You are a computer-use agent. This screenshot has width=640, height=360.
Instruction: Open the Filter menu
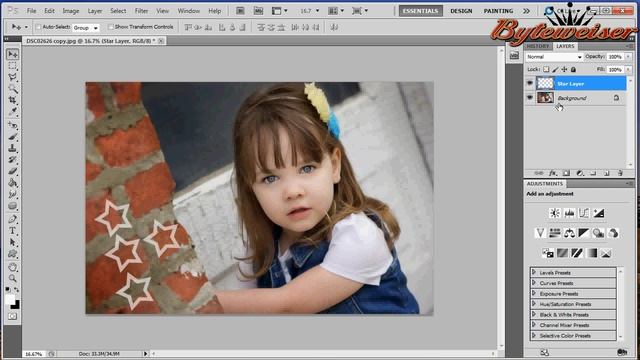point(141,11)
